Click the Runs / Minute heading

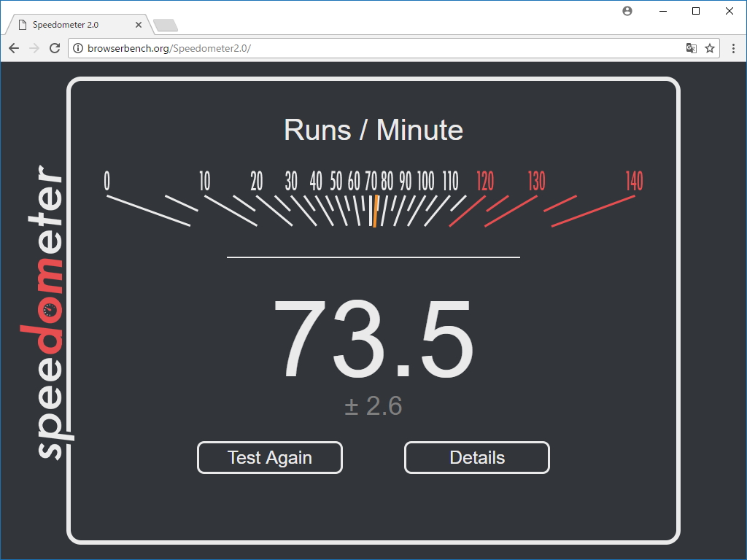(x=373, y=130)
